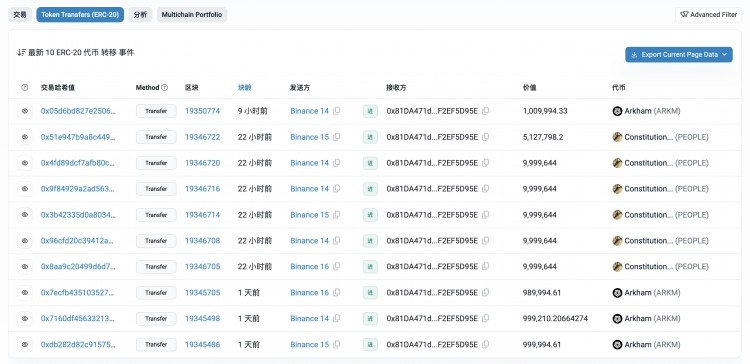The image size is (750, 364).
Task: Open Binance 15 sender in block 19345486 row
Action: (309, 344)
